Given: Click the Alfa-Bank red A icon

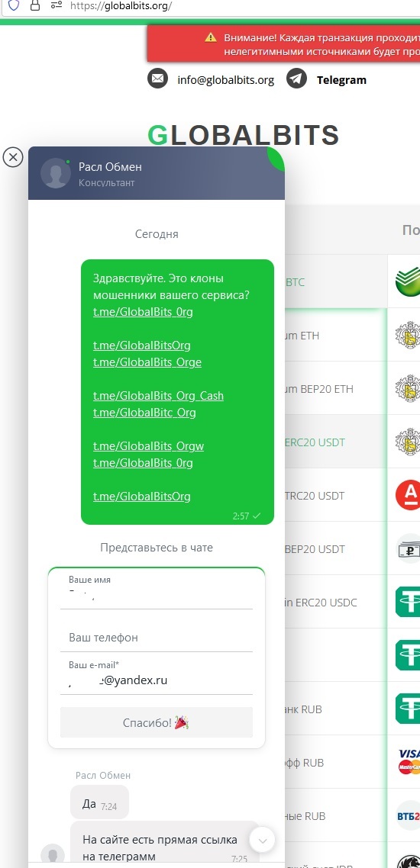Looking at the screenshot, I should click(x=408, y=495).
